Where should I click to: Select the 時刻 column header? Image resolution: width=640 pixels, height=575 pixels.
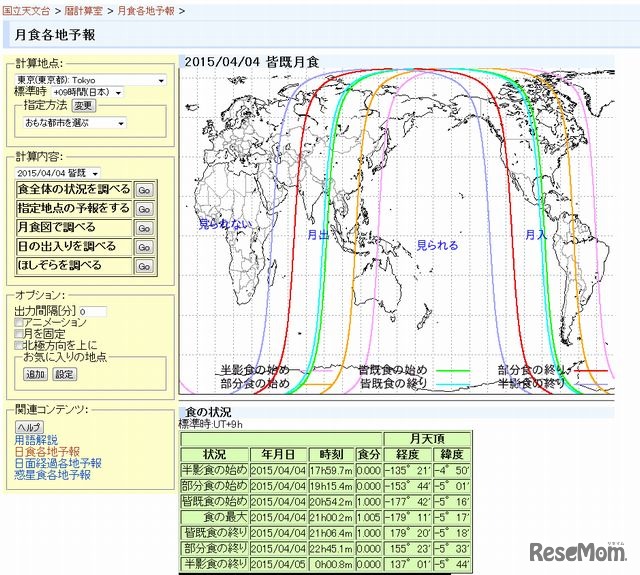[331, 455]
